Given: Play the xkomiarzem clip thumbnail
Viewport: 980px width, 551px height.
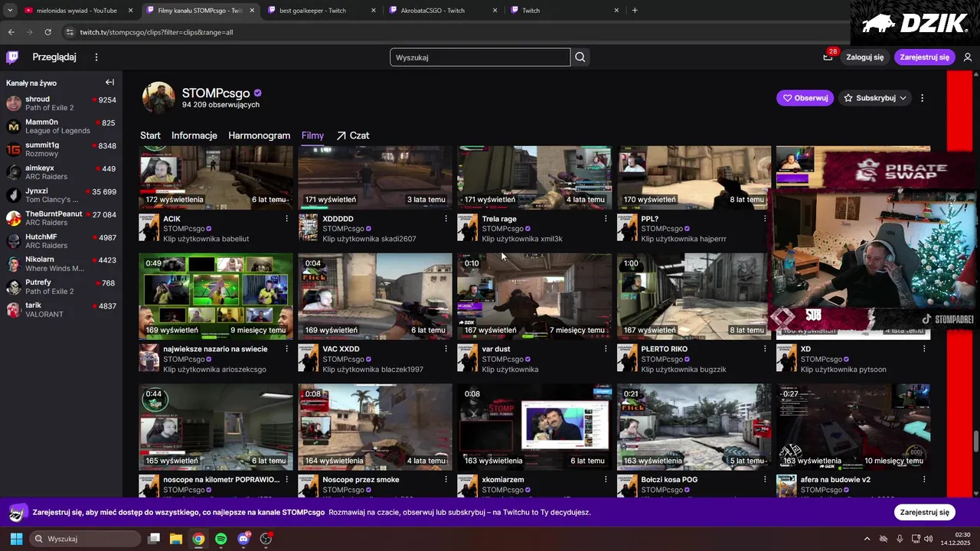Looking at the screenshot, I should tap(534, 427).
